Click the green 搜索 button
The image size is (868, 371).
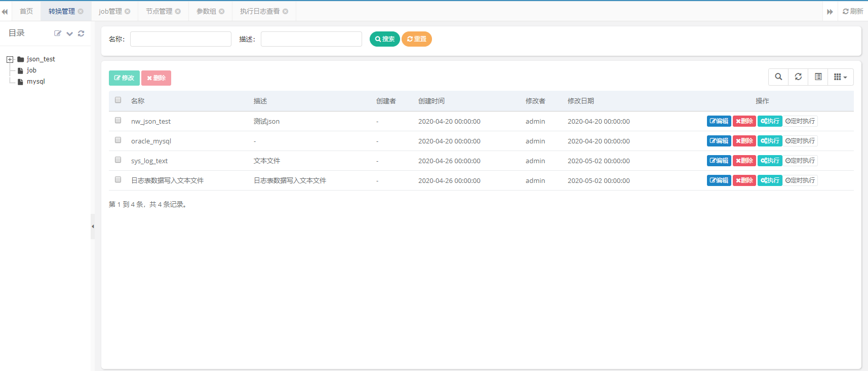(385, 39)
